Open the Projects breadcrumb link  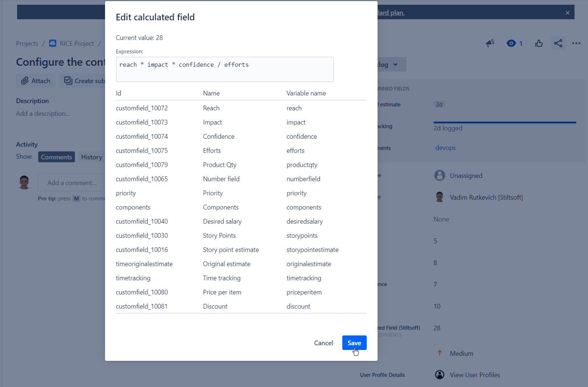pos(27,44)
